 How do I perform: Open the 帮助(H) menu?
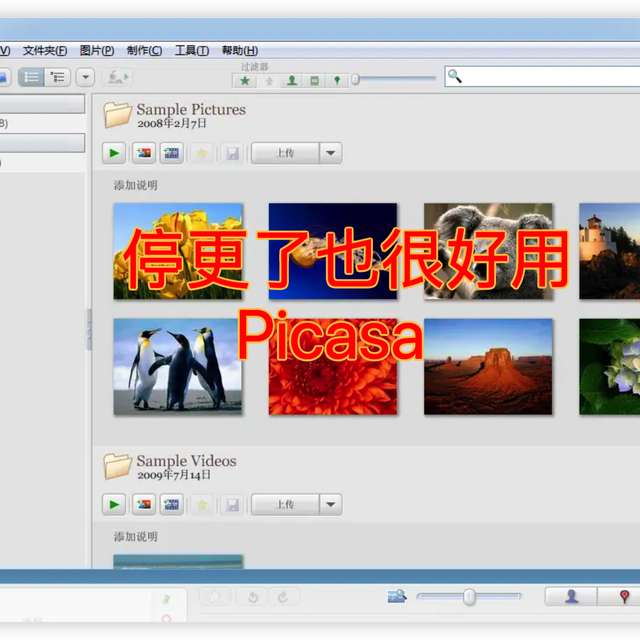coord(240,51)
